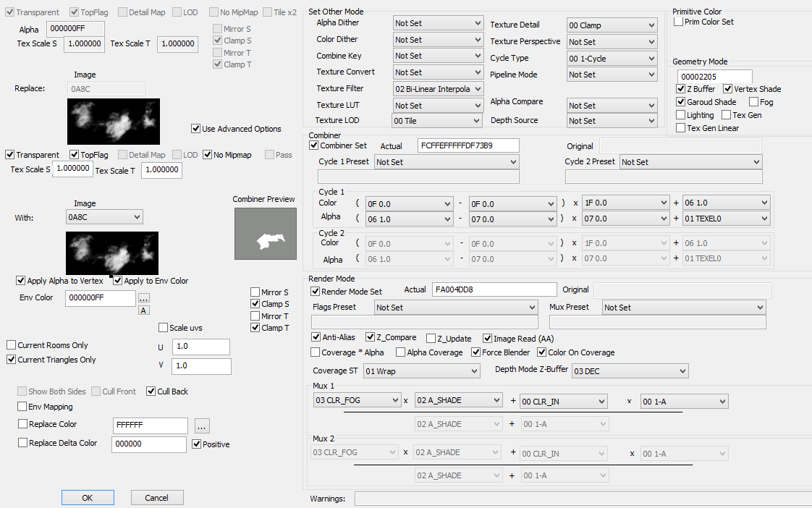Screen dimensions: 812x508
Task: Click the OK button
Action: [x=88, y=498]
